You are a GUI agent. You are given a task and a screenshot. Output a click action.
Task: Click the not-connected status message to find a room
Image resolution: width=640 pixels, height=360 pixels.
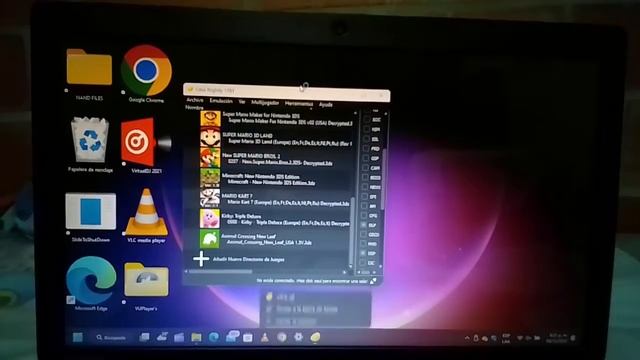click(x=312, y=281)
